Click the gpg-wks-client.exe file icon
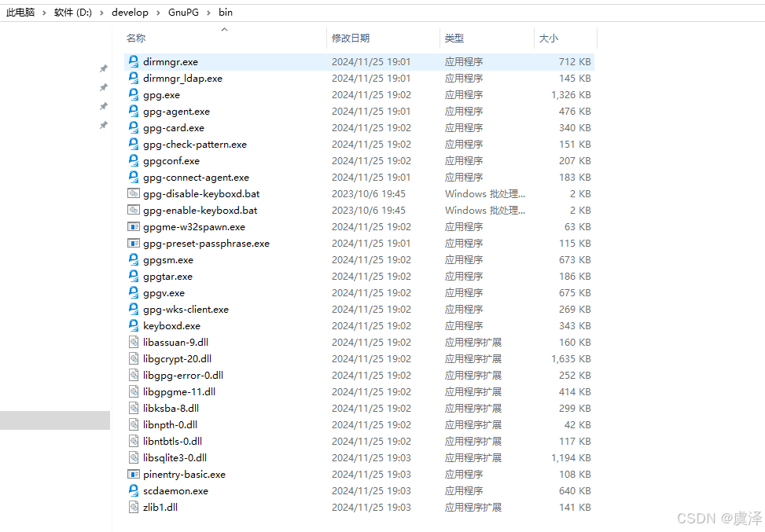The image size is (765, 532). pos(133,309)
